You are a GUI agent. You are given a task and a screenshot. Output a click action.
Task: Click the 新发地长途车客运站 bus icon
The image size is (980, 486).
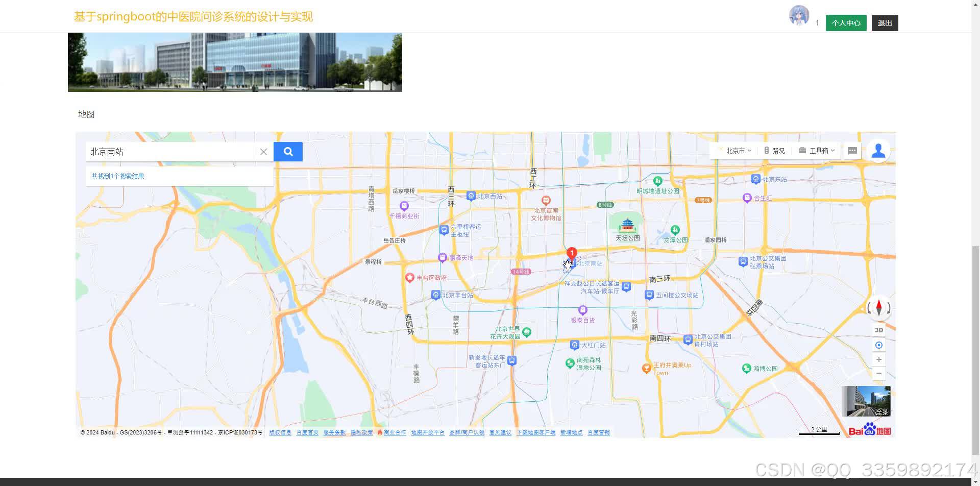click(512, 360)
